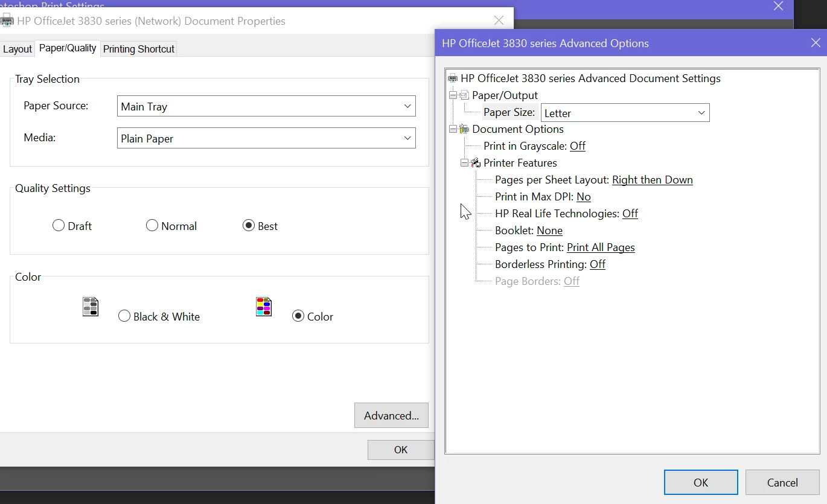Screen dimensions: 827x504
Task: Close the Document Properties window
Action: (499, 21)
